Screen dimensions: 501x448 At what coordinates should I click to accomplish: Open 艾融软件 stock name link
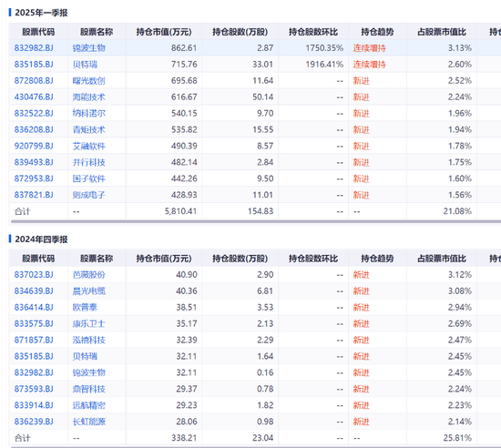click(x=89, y=146)
